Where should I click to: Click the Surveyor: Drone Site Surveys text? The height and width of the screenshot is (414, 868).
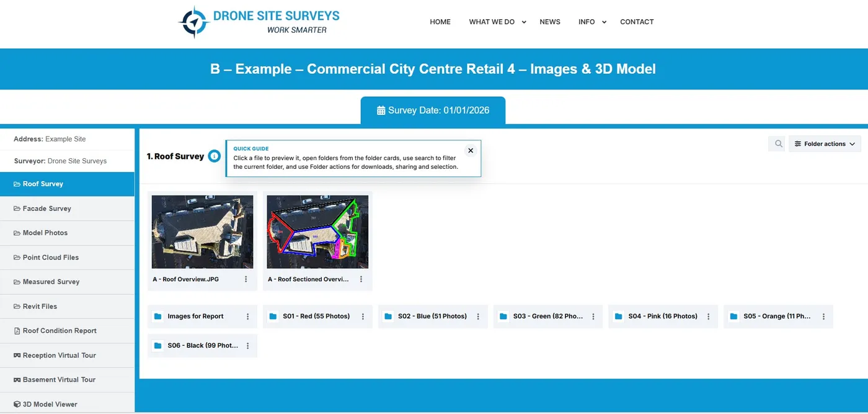(60, 161)
